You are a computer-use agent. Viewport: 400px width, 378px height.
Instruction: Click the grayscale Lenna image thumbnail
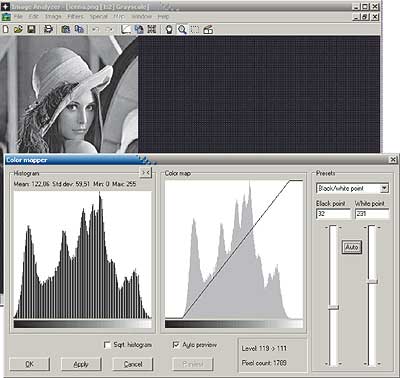tap(69, 94)
